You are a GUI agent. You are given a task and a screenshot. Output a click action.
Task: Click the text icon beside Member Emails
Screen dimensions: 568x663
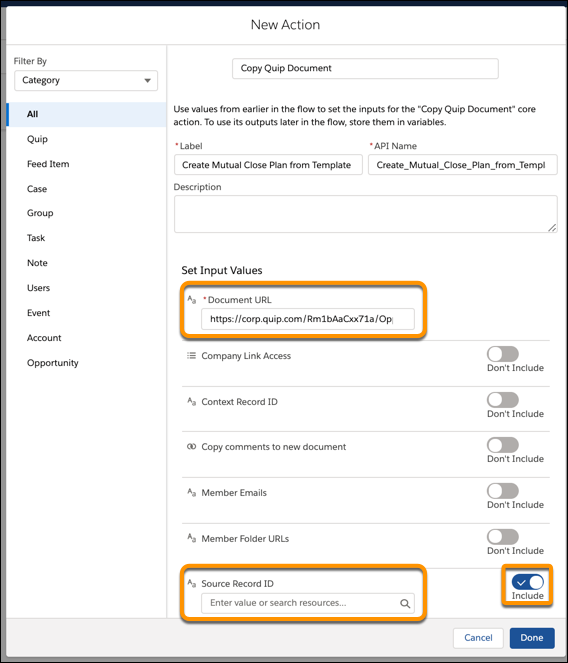pyautogui.click(x=192, y=493)
